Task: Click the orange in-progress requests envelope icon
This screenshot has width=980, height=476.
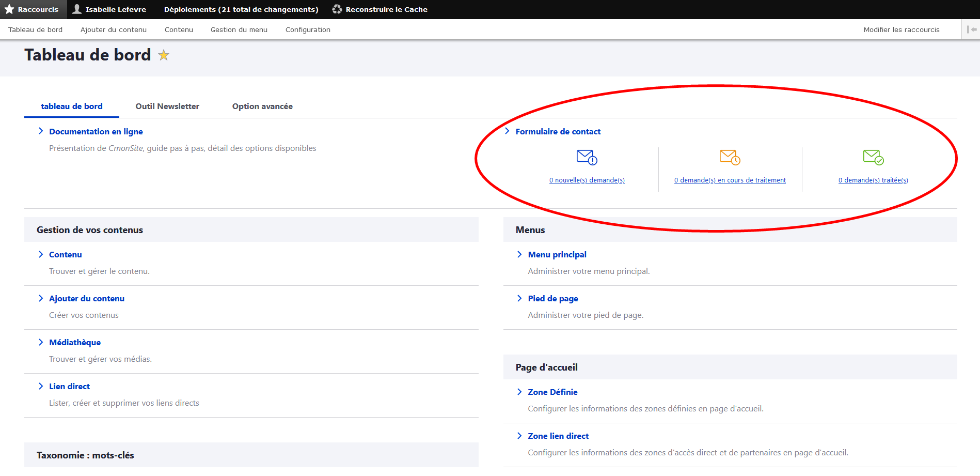Action: coord(730,157)
